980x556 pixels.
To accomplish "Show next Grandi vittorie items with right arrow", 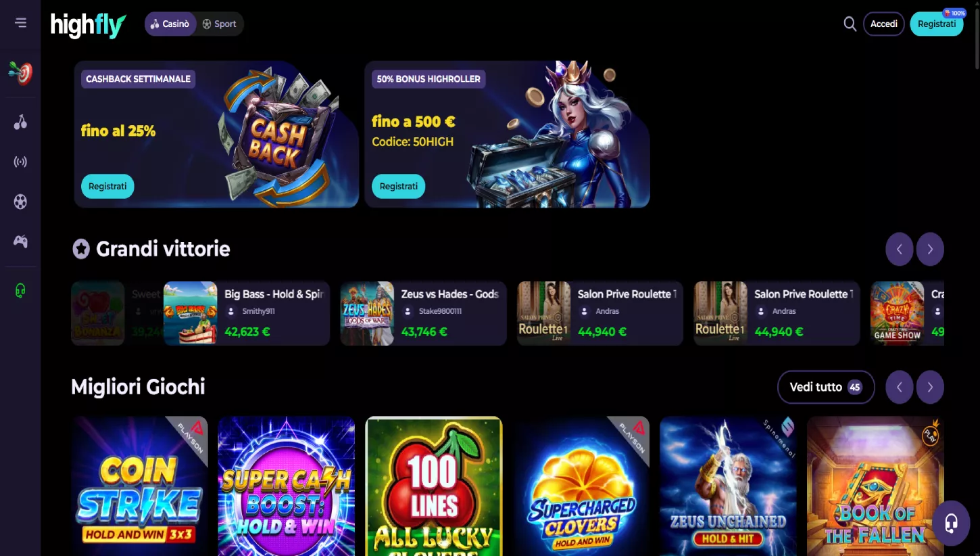I will pos(930,250).
